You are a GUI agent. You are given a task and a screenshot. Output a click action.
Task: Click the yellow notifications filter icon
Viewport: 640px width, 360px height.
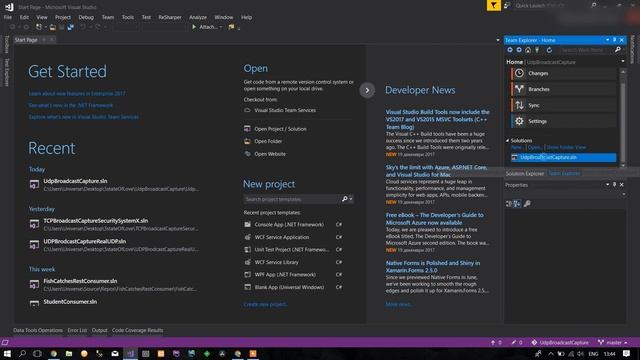pos(493,5)
